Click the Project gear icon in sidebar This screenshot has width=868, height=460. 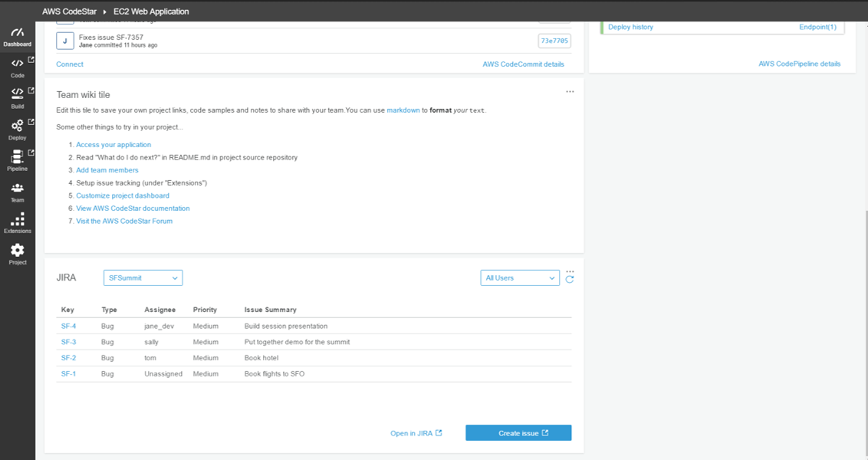click(17, 251)
